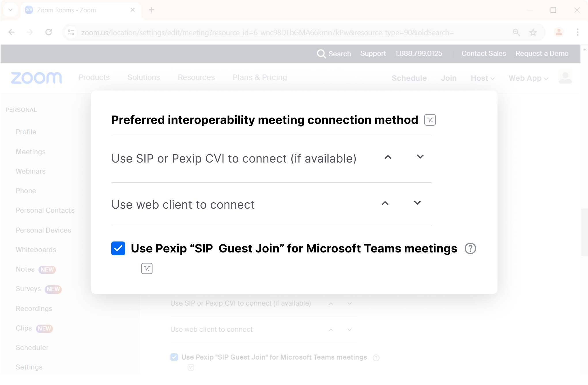Click the reset icon below Pexip SIP Guest Join checkbox
Image resolution: width=588 pixels, height=385 pixels.
[x=147, y=269]
